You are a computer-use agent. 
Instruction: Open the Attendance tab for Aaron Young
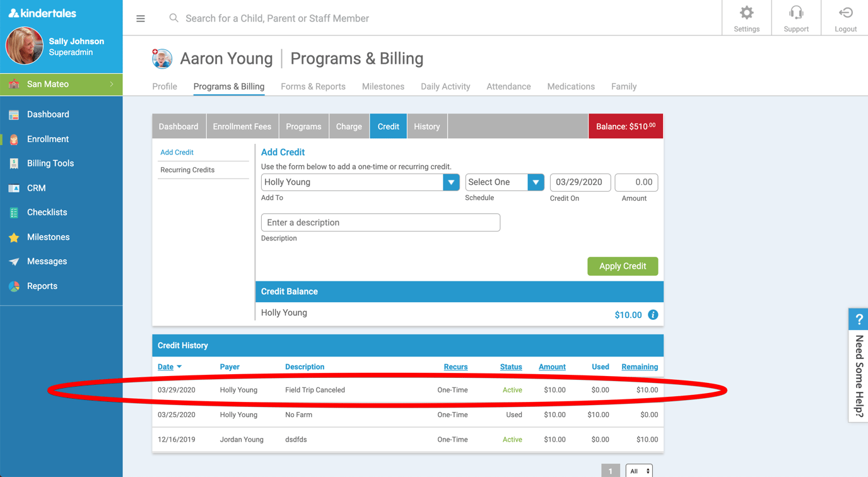[508, 86]
